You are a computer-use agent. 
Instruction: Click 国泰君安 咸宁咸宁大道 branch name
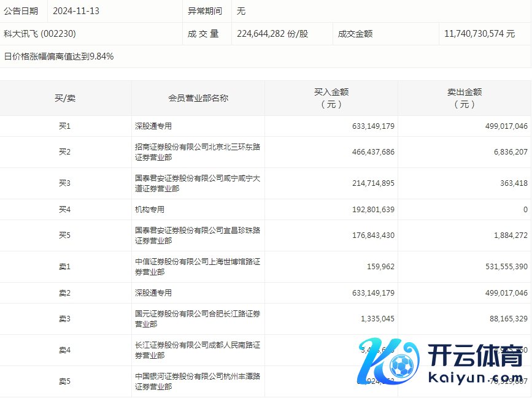click(x=198, y=183)
